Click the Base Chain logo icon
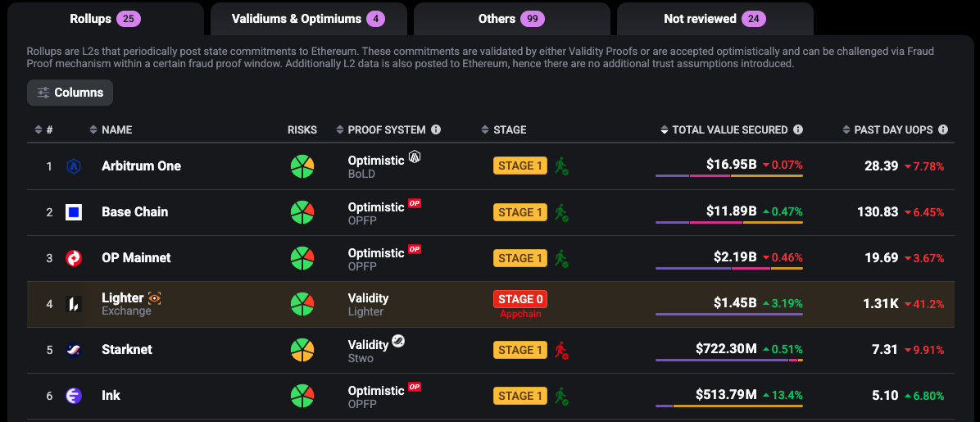Screen dimensions: 980x422 [74, 212]
